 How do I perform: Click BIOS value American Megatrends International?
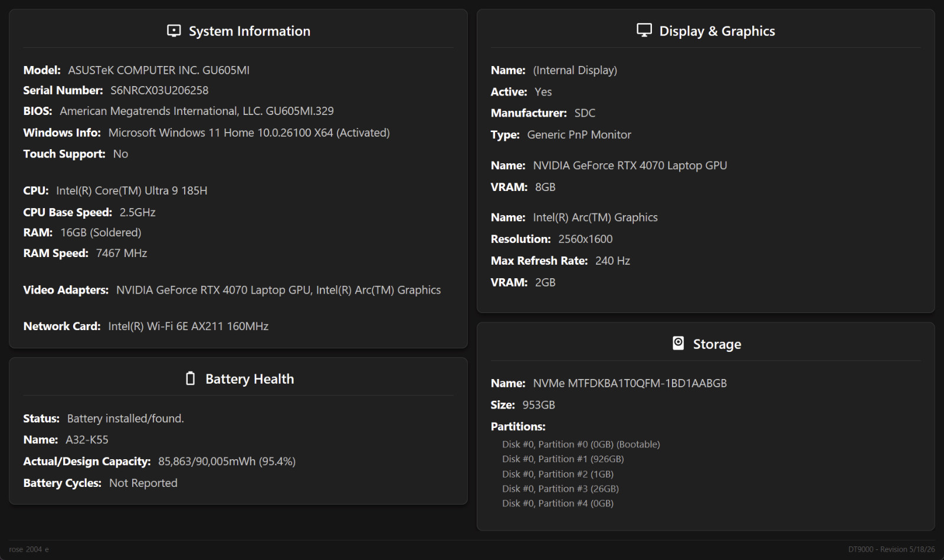tap(196, 111)
